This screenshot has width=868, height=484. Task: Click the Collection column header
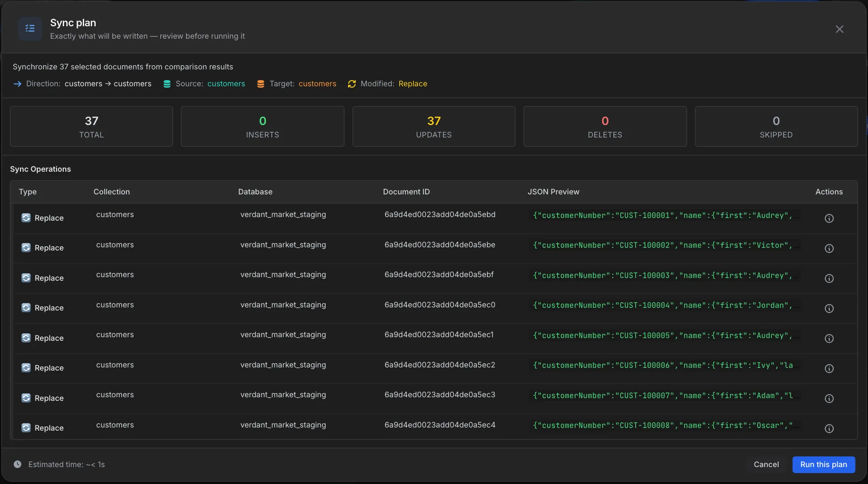pyautogui.click(x=112, y=192)
